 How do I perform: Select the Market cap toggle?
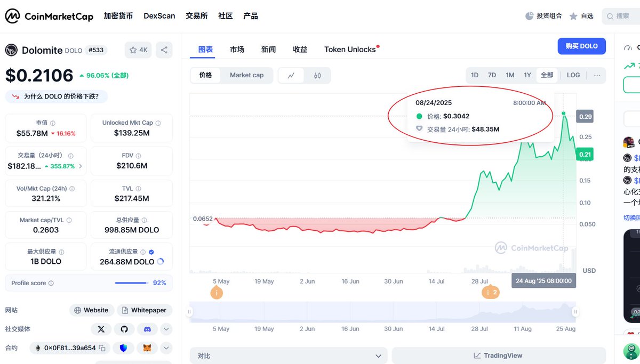pyautogui.click(x=246, y=75)
